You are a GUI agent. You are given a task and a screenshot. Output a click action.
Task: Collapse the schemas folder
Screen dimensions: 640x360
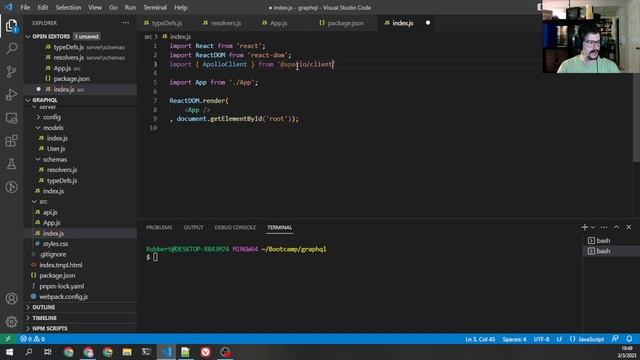pyautogui.click(x=55, y=159)
